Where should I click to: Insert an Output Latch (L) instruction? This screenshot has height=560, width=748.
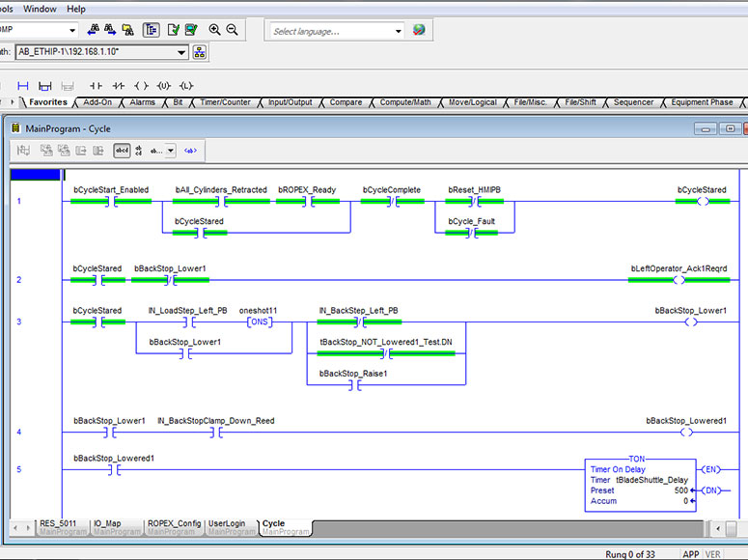[187, 86]
